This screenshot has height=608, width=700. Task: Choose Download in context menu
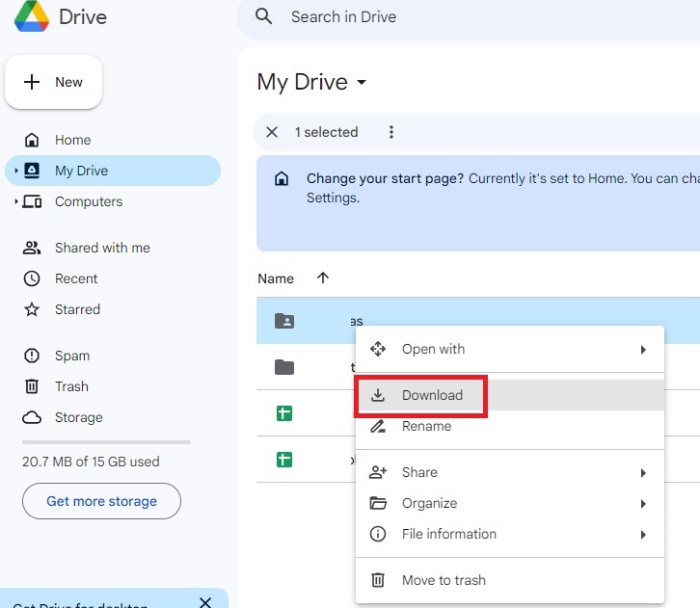tap(510, 395)
